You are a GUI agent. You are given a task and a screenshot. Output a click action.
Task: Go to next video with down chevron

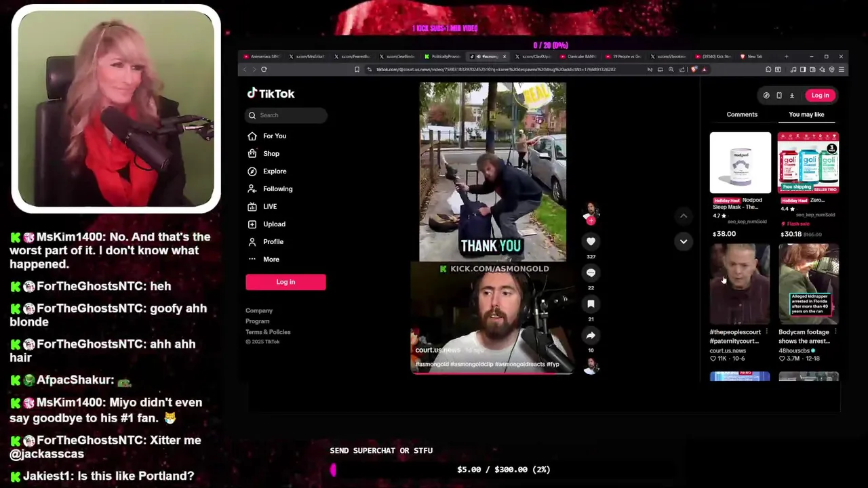pyautogui.click(x=684, y=241)
